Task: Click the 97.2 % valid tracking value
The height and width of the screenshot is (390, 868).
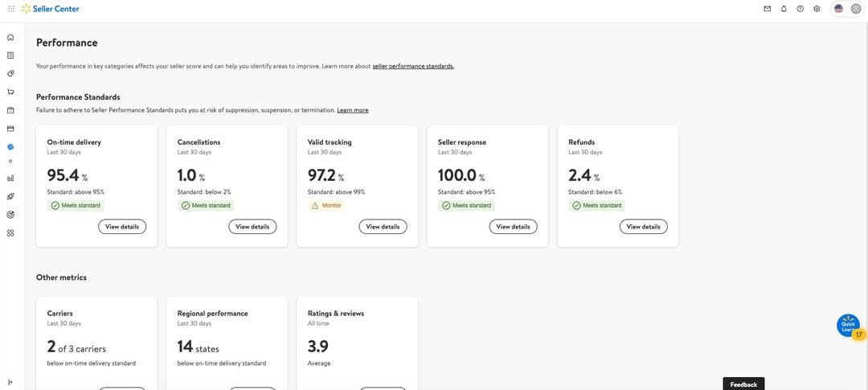Action: pyautogui.click(x=326, y=175)
